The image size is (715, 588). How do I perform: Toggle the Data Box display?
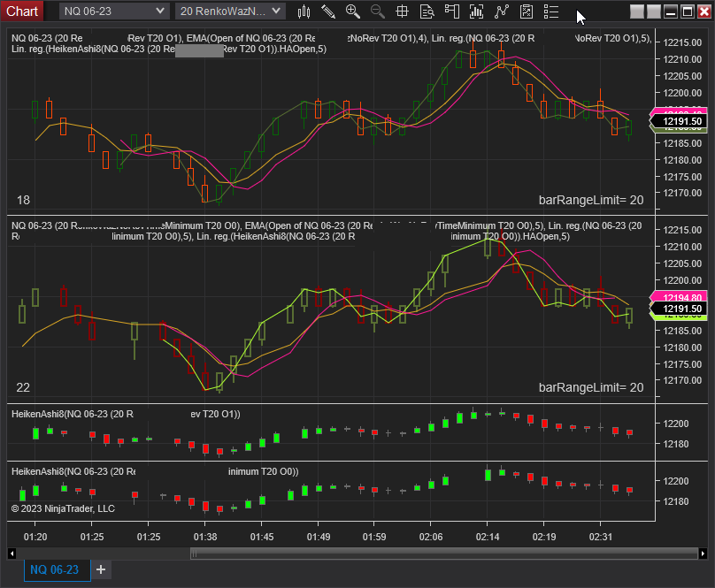(x=427, y=11)
